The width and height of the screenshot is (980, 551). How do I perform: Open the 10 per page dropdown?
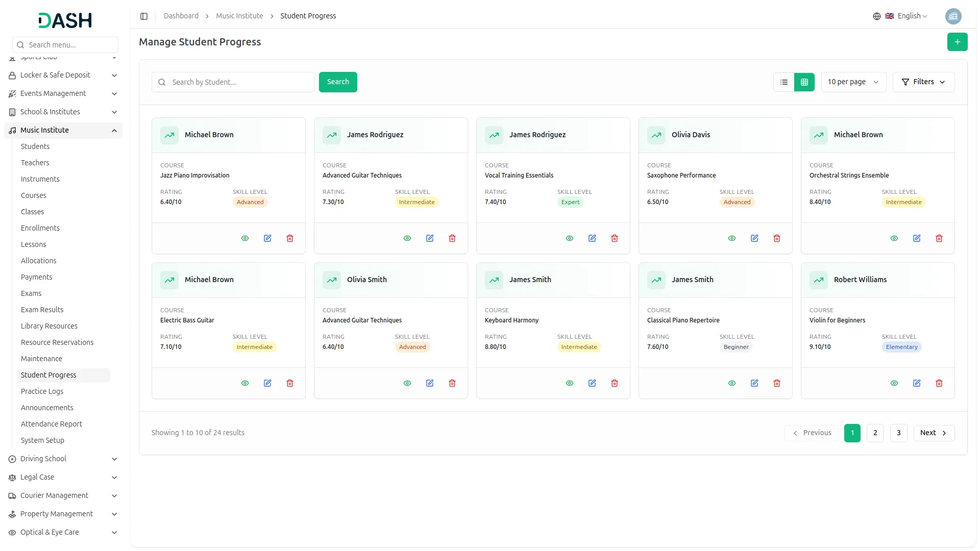click(853, 82)
